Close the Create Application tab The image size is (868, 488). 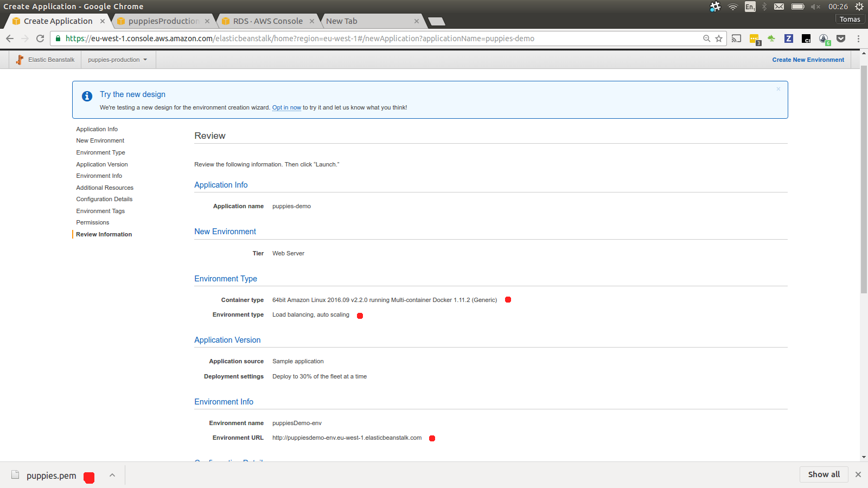(x=102, y=21)
